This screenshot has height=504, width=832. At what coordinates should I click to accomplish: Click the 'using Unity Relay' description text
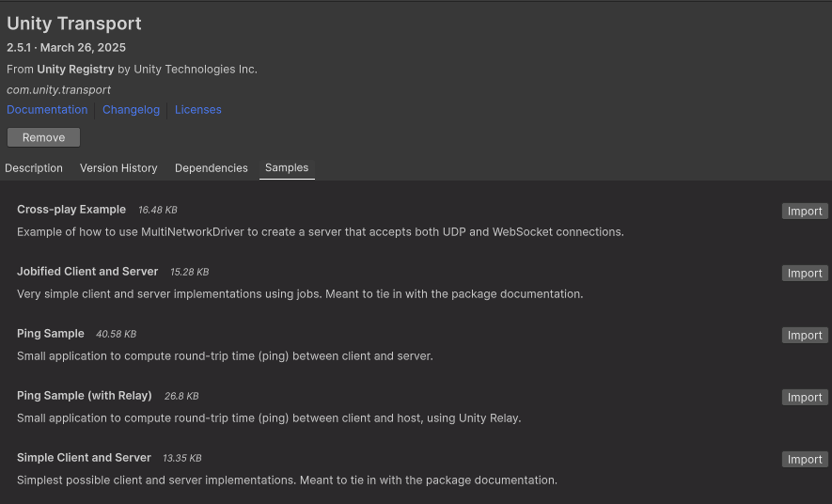[269, 418]
